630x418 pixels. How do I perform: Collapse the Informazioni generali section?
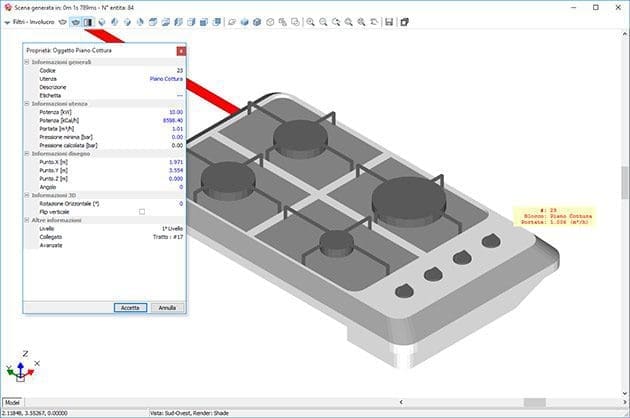(27, 62)
